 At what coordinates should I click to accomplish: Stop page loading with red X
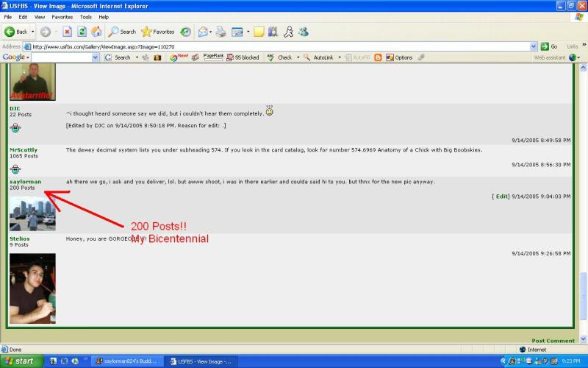(67, 32)
